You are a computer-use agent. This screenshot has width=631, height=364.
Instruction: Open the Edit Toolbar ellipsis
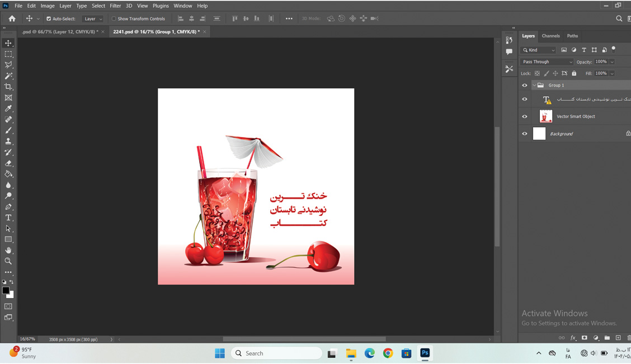click(8, 272)
